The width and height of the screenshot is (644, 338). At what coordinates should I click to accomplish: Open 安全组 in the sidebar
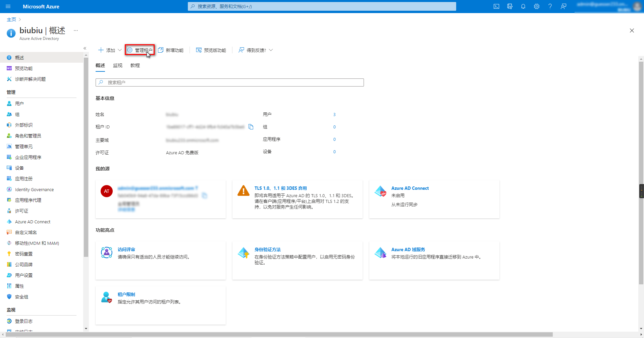42,297
